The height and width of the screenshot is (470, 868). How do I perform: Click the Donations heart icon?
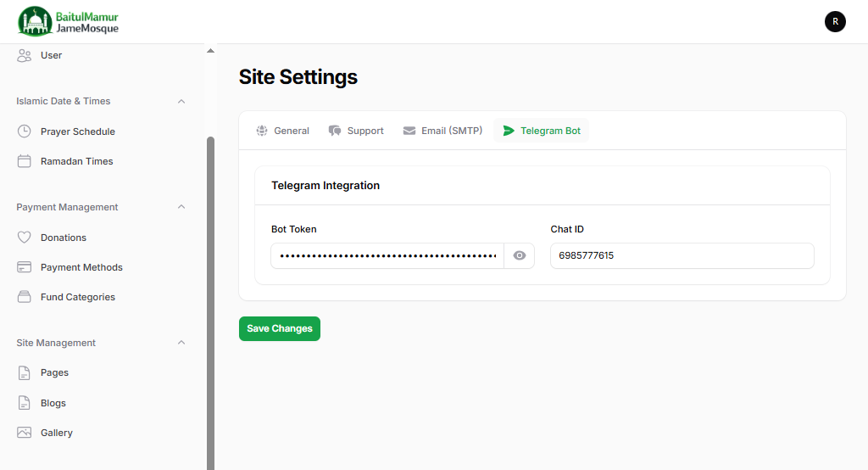(x=25, y=238)
